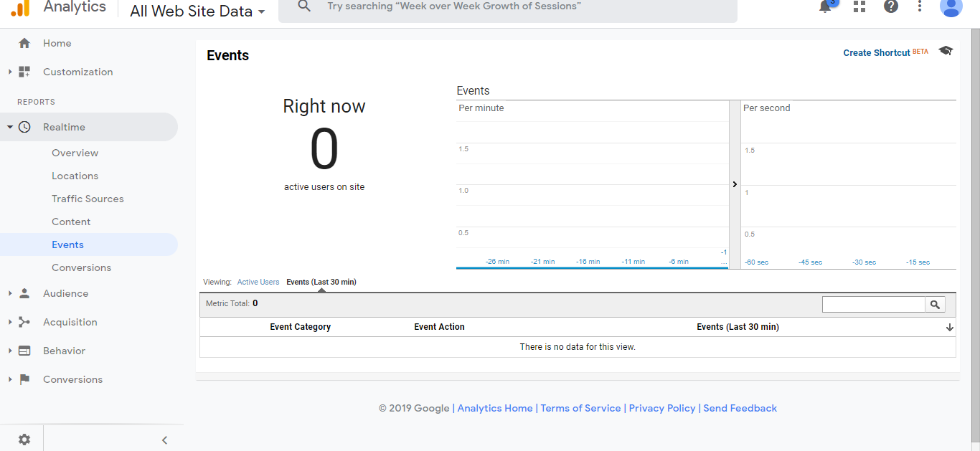Collapse the sidebar with the chevron arrow
980x451 pixels.
coord(164,440)
